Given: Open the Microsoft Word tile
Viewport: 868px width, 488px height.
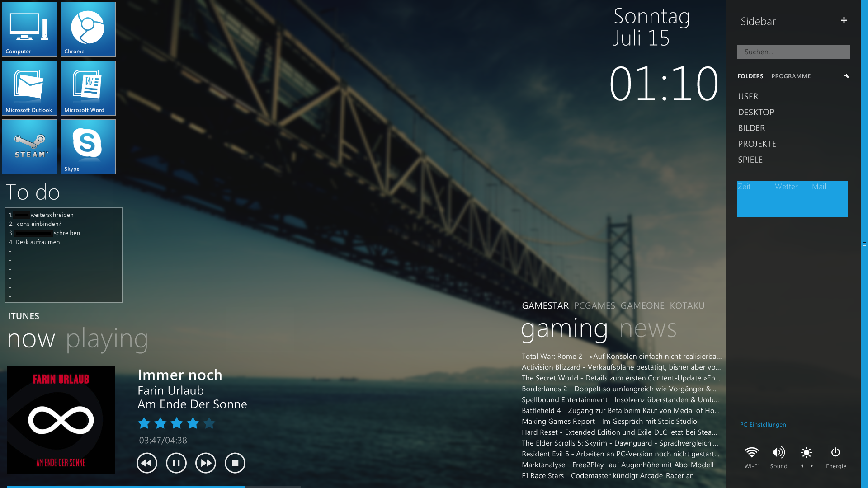Looking at the screenshot, I should (x=88, y=88).
